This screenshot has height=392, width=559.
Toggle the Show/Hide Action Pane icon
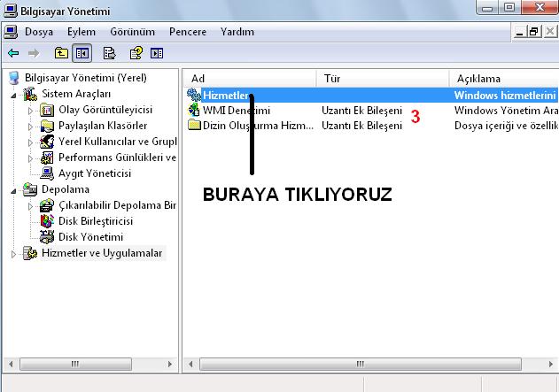click(157, 53)
